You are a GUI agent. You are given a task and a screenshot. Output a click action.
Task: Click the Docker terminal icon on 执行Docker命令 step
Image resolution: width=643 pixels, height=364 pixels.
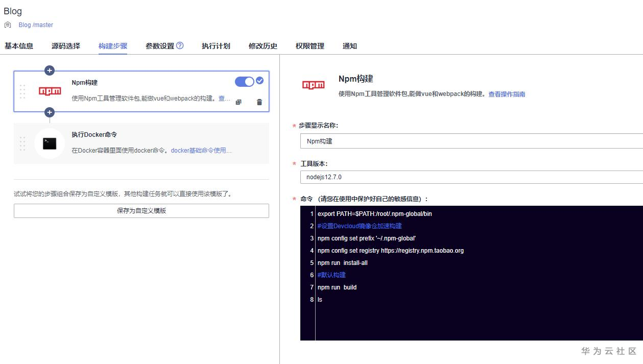click(49, 143)
